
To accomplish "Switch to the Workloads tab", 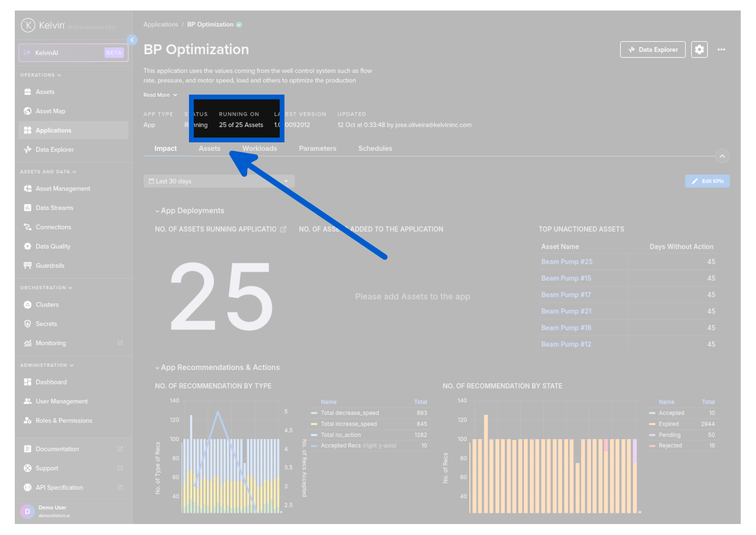I will pos(259,149).
